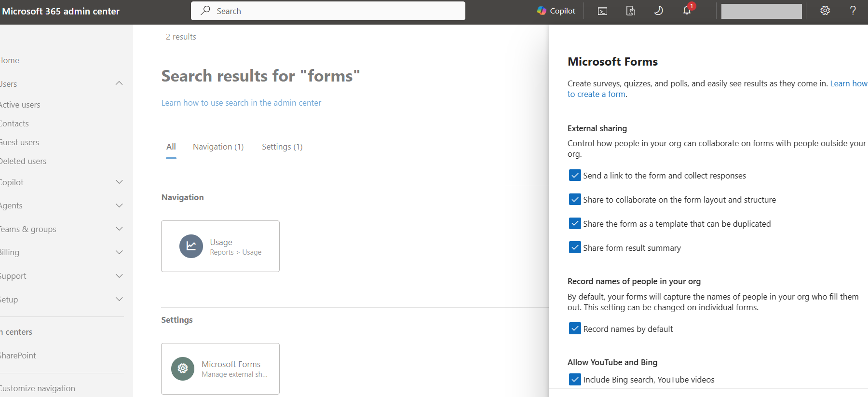Open the account name area in header
Screen dimensions: 868x397
tap(761, 11)
